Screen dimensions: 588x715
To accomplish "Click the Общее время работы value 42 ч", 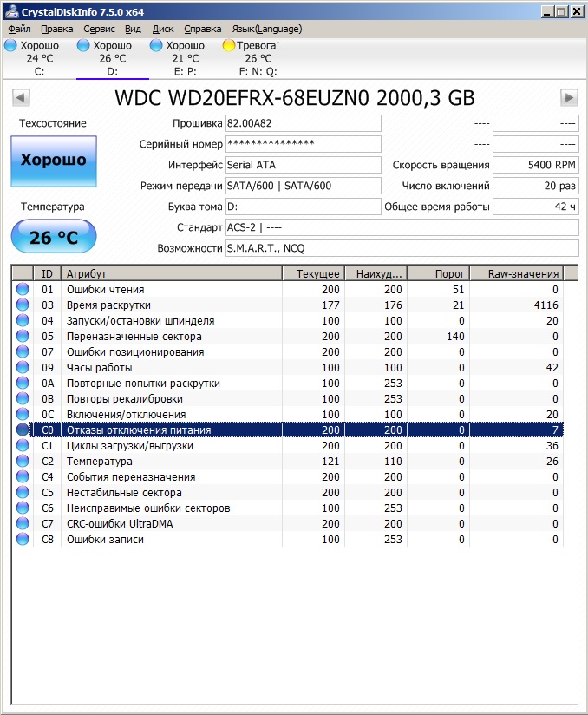I will 536,207.
